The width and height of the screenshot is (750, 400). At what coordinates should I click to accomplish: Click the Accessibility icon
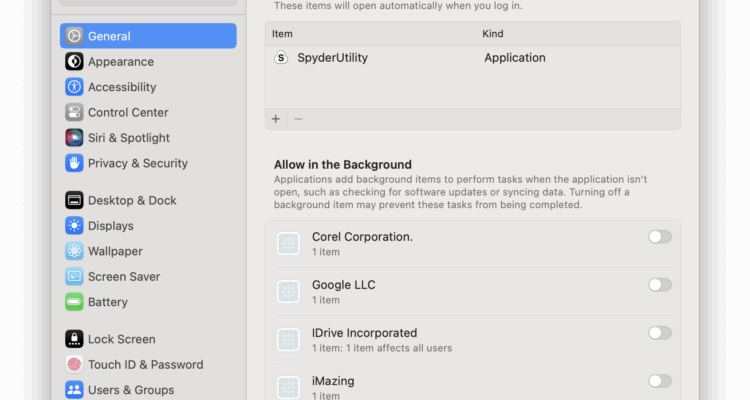click(x=74, y=87)
